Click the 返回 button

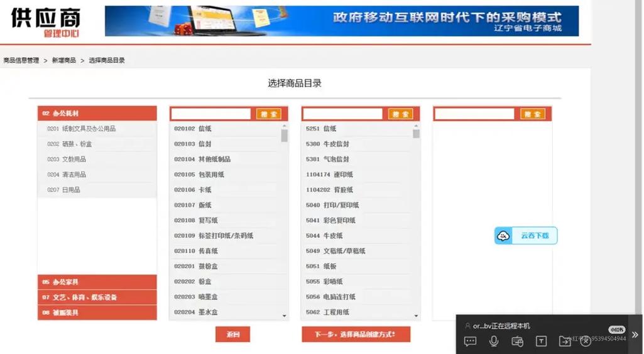233,335
